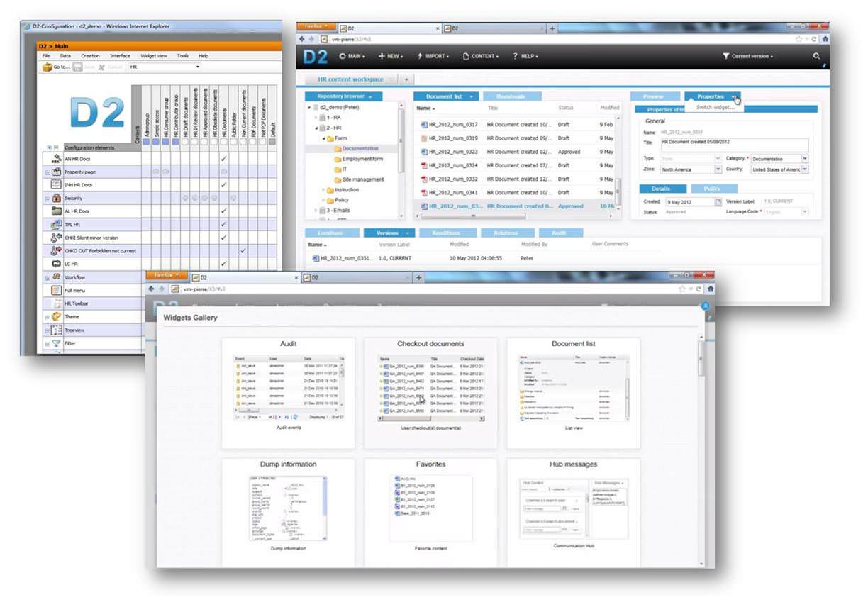This screenshot has width=868, height=607.
Task: Add new workspace tab with plus button
Action: [x=406, y=79]
